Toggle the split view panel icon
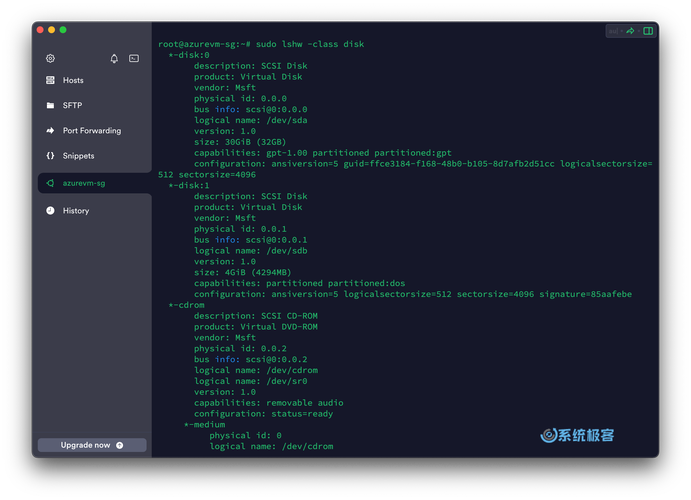Image resolution: width=691 pixels, height=500 pixels. tap(648, 31)
